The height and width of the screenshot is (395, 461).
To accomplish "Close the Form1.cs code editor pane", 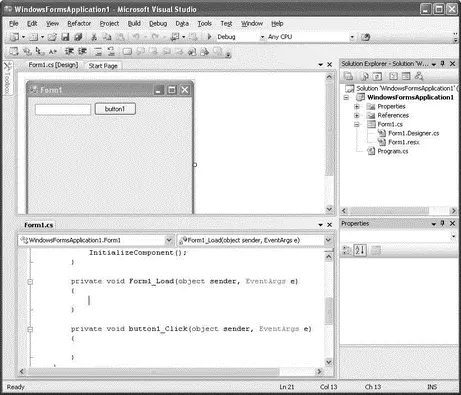I will coord(329,225).
